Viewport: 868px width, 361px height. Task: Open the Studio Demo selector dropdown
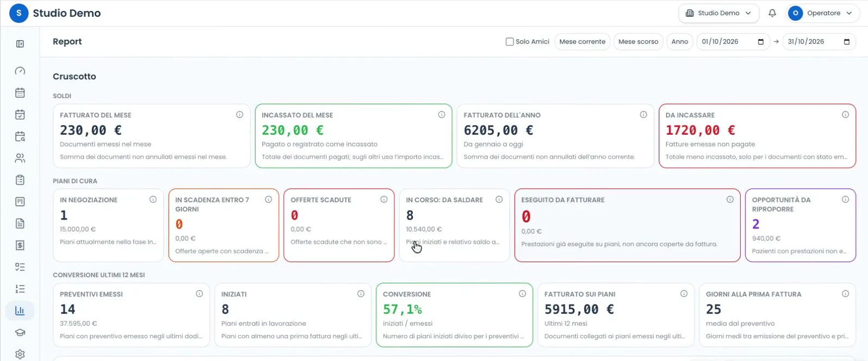[718, 13]
